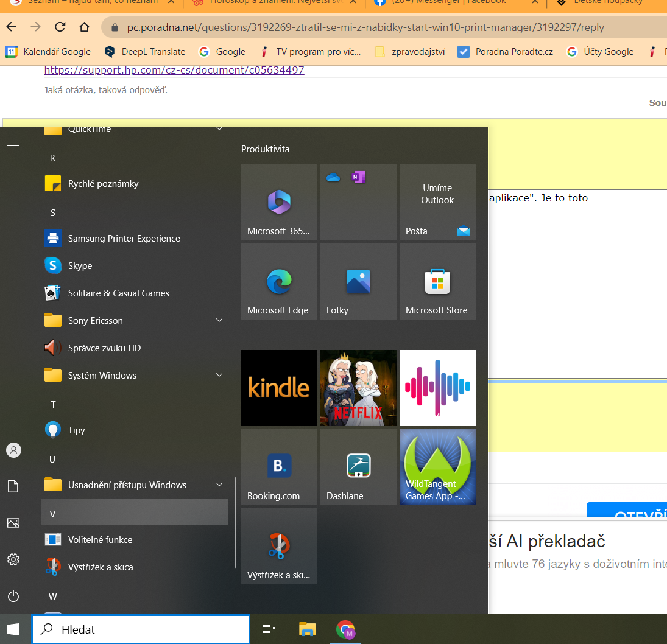The height and width of the screenshot is (644, 667).
Task: Open Kalendář Google bookmark
Action: tap(49, 52)
